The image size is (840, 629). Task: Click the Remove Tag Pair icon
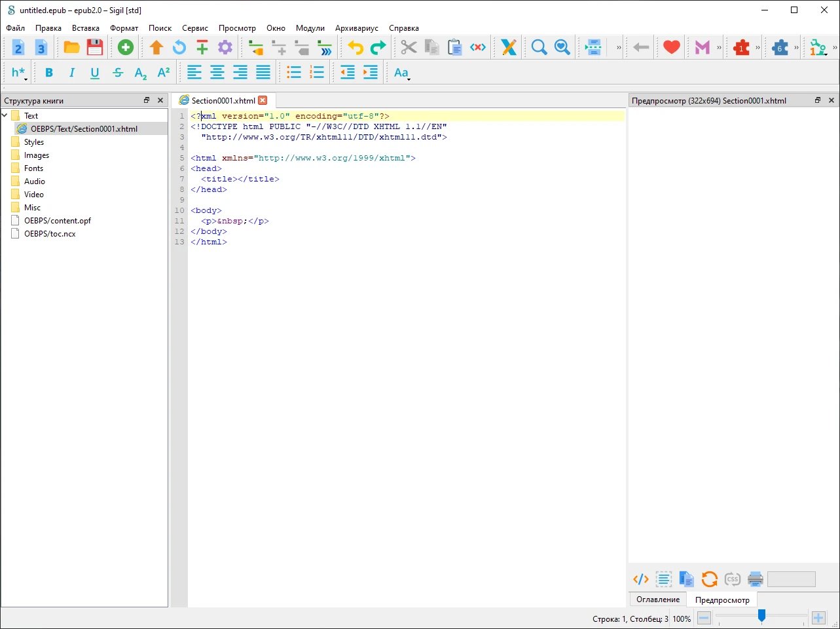pos(478,47)
